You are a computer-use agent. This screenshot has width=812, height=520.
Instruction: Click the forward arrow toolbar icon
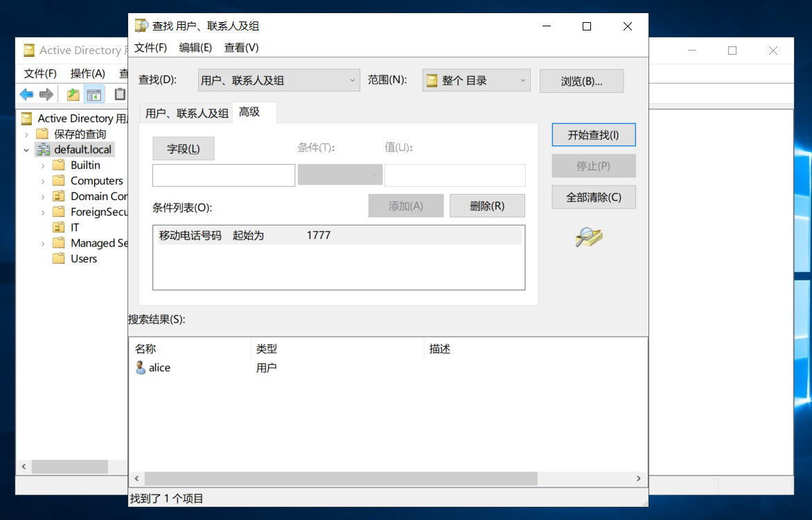pyautogui.click(x=46, y=95)
